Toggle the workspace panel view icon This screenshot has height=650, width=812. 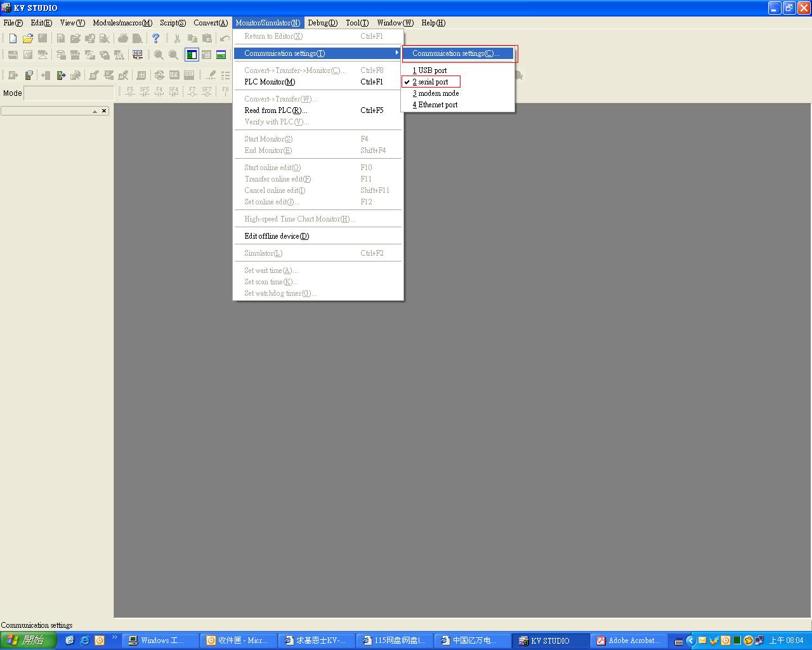click(192, 55)
